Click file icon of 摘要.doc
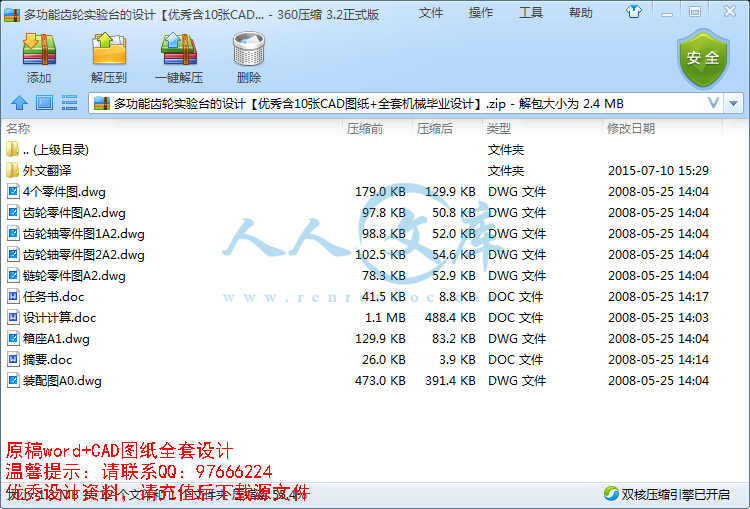Image resolution: width=750 pixels, height=509 pixels. [13, 360]
